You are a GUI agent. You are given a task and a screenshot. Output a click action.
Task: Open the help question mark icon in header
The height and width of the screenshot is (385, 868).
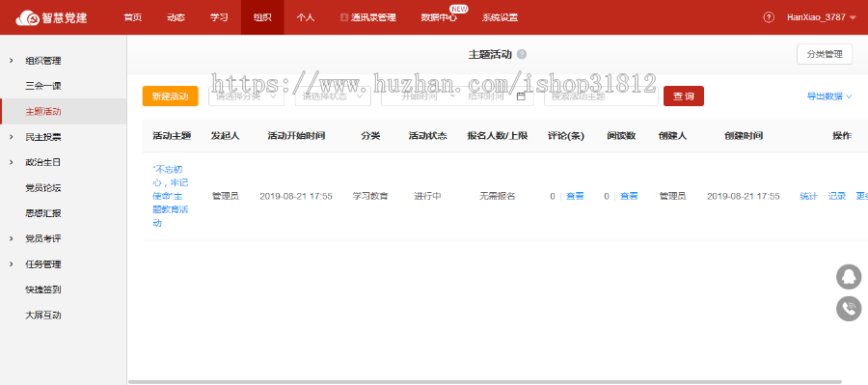coord(769,17)
